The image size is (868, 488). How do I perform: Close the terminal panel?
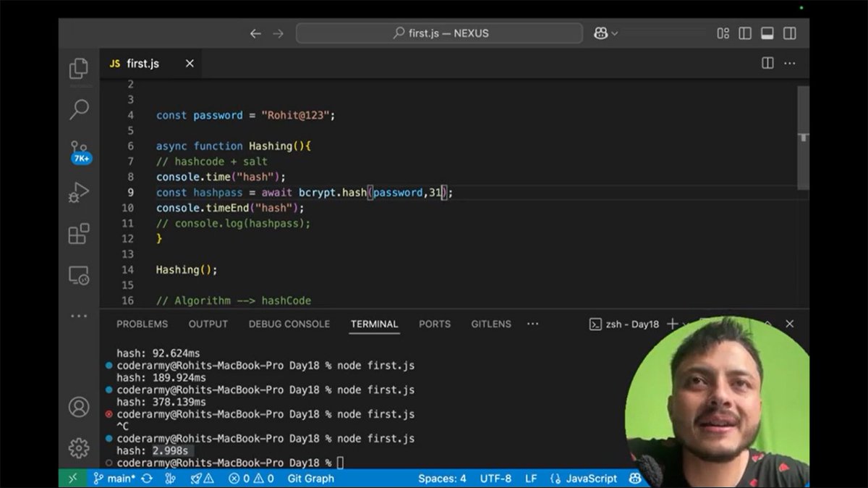click(x=790, y=324)
